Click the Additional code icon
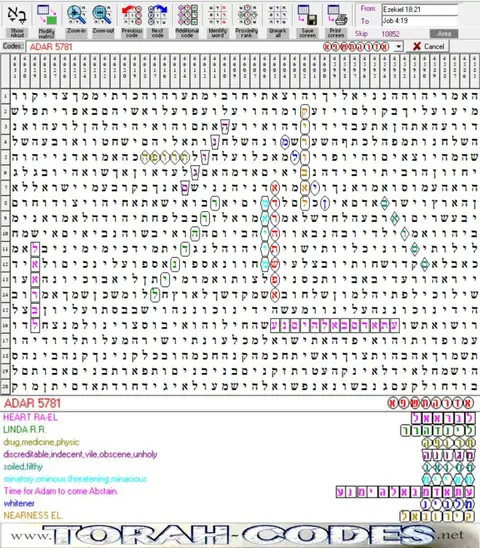The width and height of the screenshot is (480, 548). pyautogui.click(x=187, y=15)
